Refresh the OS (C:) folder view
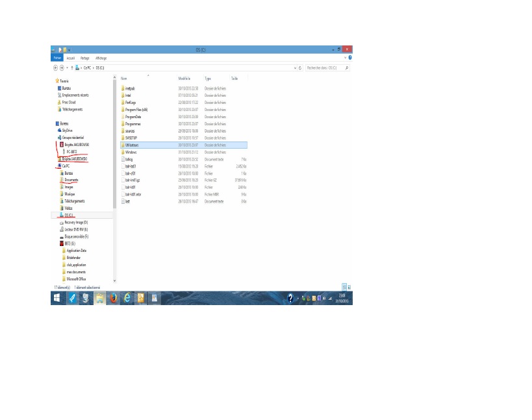Image resolution: width=532 pixels, height=420 pixels. [x=300, y=68]
